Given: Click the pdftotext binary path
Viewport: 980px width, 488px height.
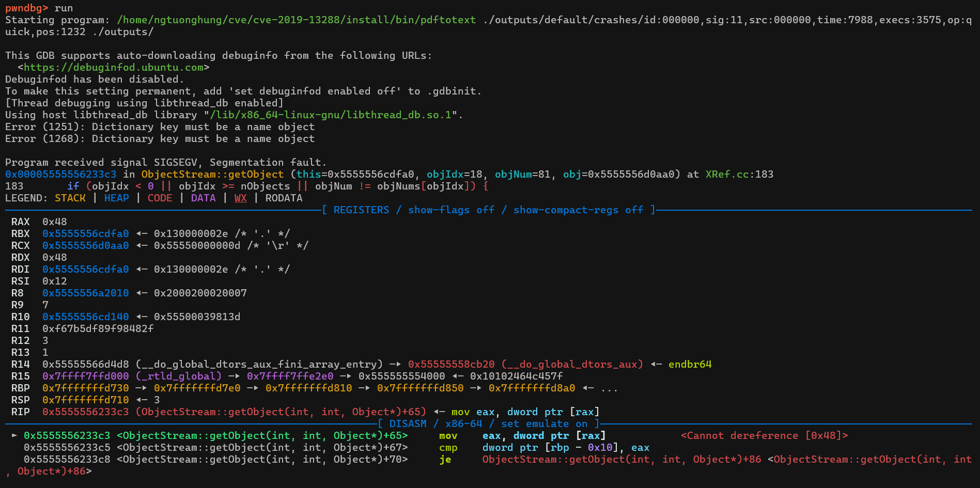Looking at the screenshot, I should 296,20.
